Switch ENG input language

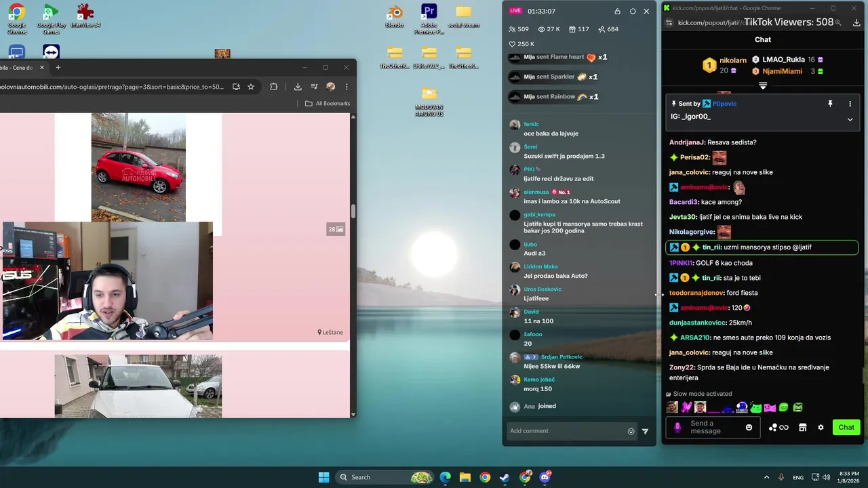click(x=798, y=477)
